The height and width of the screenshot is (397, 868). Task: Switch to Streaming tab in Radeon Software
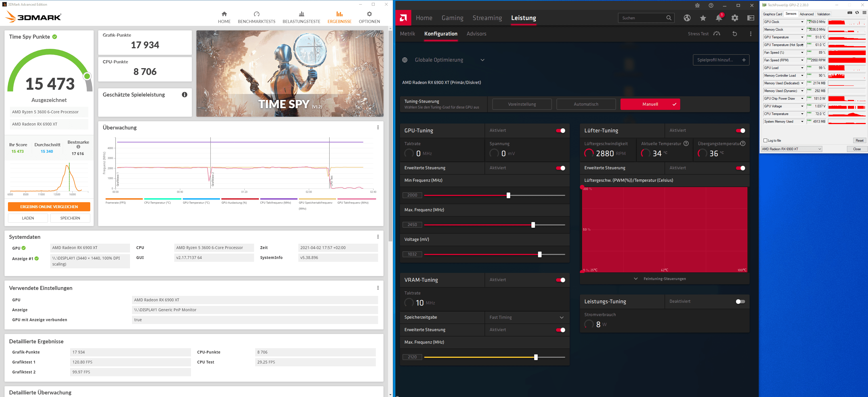(487, 18)
